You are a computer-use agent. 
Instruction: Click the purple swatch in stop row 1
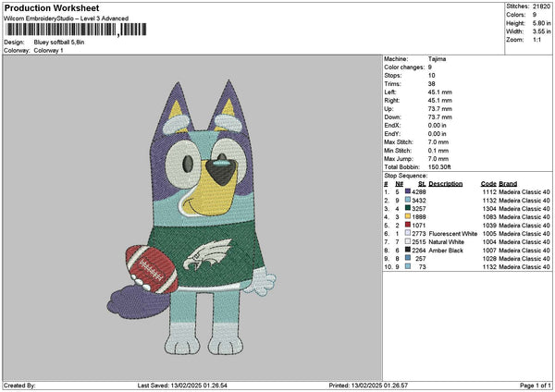(408, 191)
